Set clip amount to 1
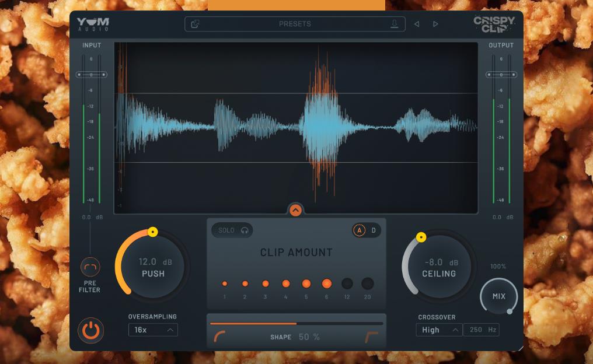 [225, 283]
